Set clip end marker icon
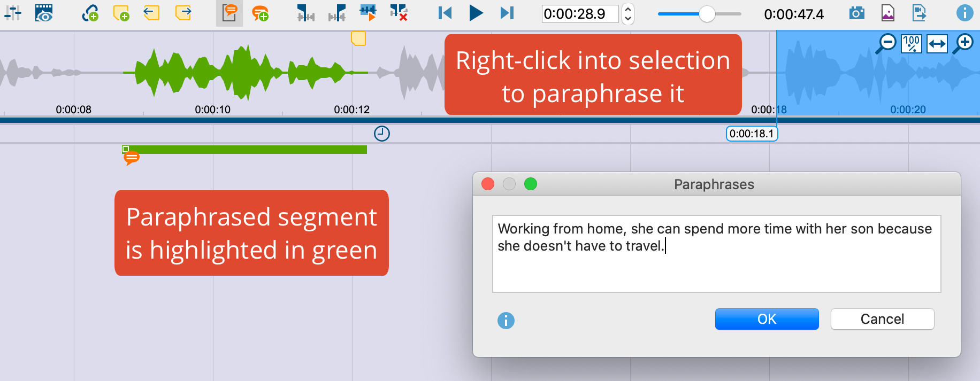The image size is (980, 381). point(337,13)
